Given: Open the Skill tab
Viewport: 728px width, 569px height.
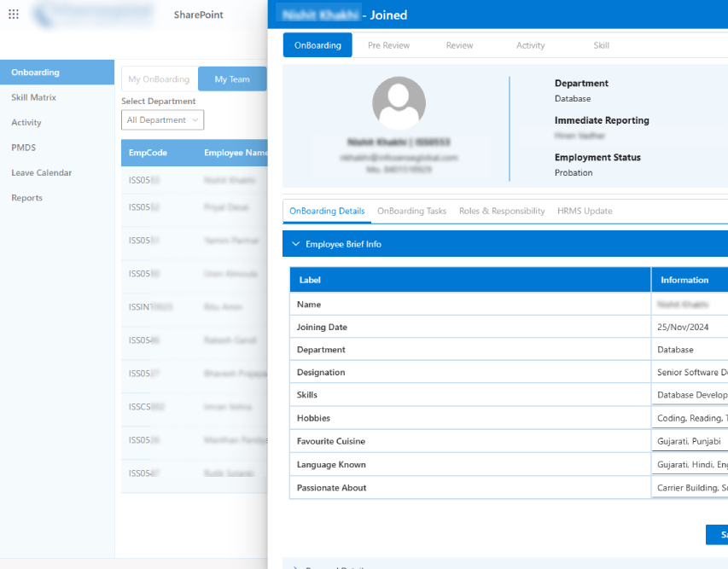Looking at the screenshot, I should (601, 45).
